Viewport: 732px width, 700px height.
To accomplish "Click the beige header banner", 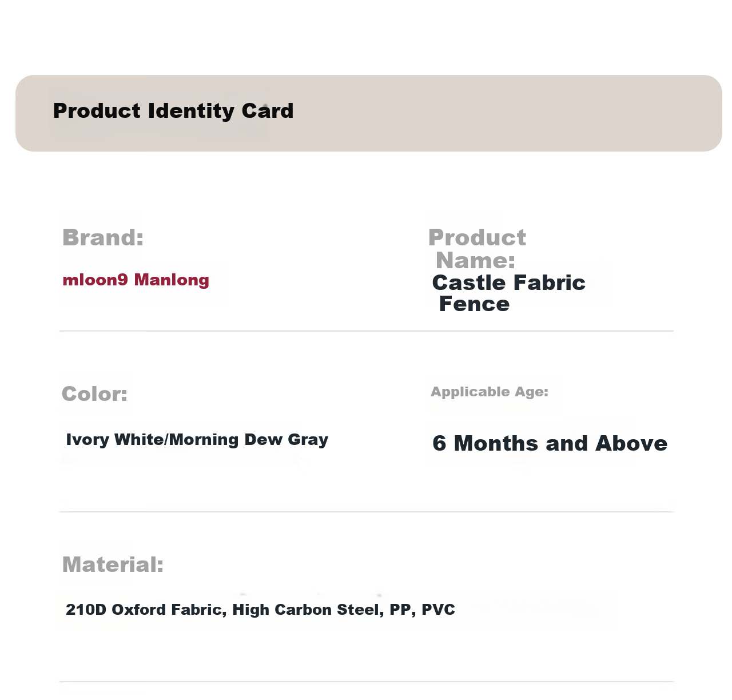I will click(369, 113).
